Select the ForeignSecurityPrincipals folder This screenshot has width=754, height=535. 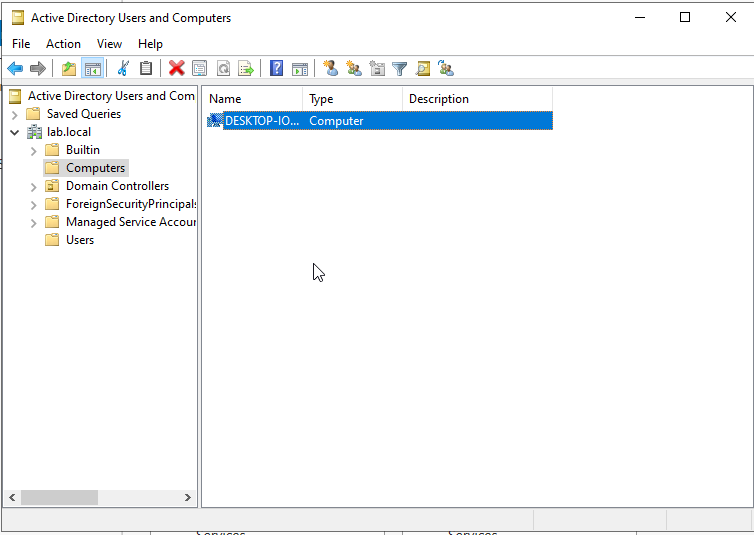click(131, 204)
